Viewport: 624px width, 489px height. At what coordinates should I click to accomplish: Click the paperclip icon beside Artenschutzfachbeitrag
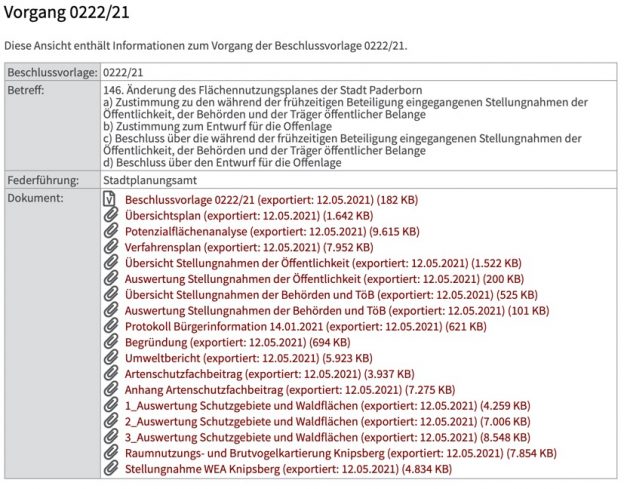[x=111, y=374]
